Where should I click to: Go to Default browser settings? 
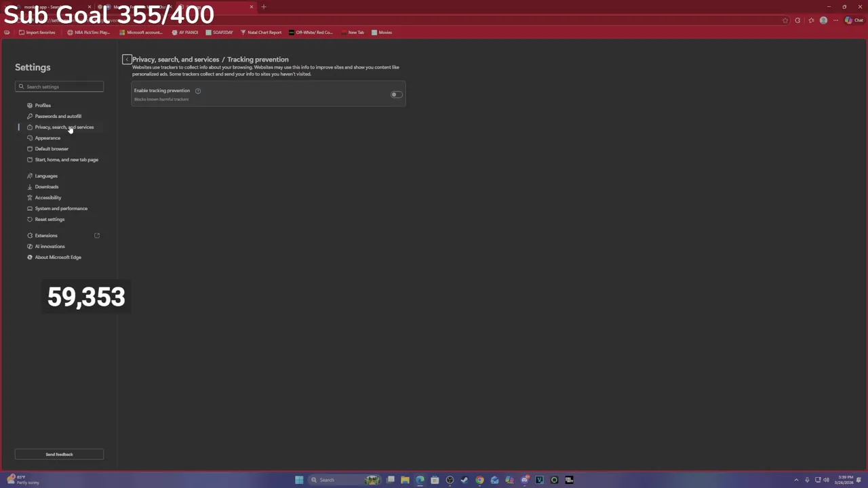52,148
